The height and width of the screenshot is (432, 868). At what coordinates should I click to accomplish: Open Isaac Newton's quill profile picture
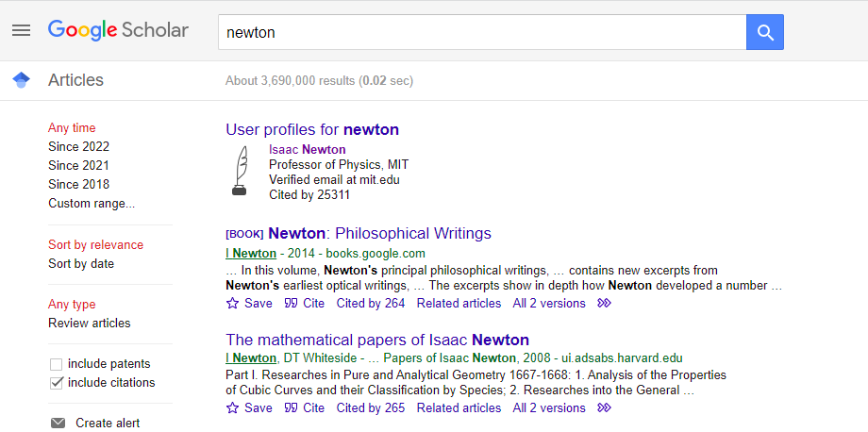pyautogui.click(x=239, y=171)
